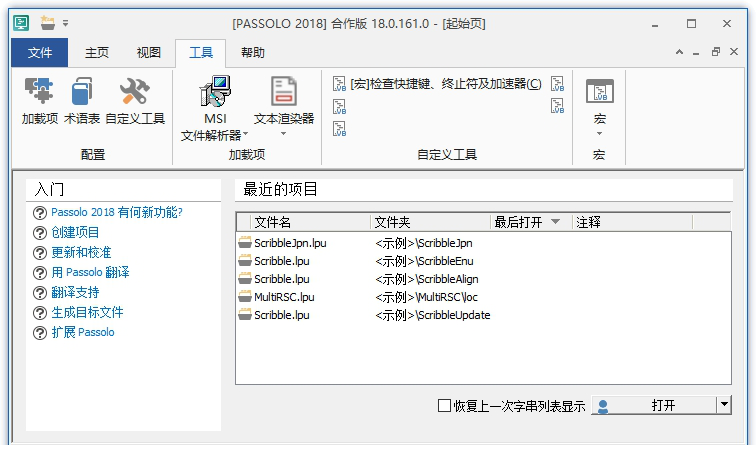Open the 翻译支持 link
Screen dimensions: 756x462
(75, 292)
